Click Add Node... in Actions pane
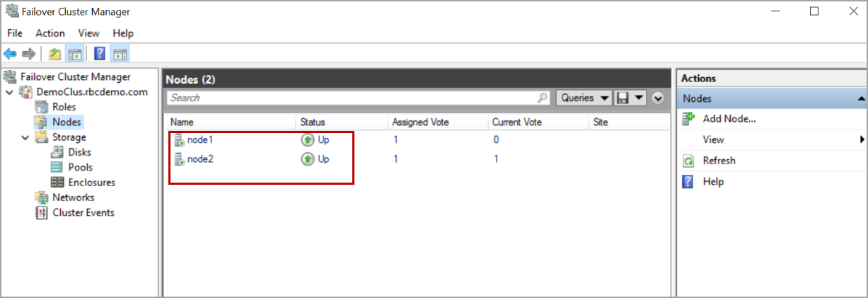 point(729,119)
